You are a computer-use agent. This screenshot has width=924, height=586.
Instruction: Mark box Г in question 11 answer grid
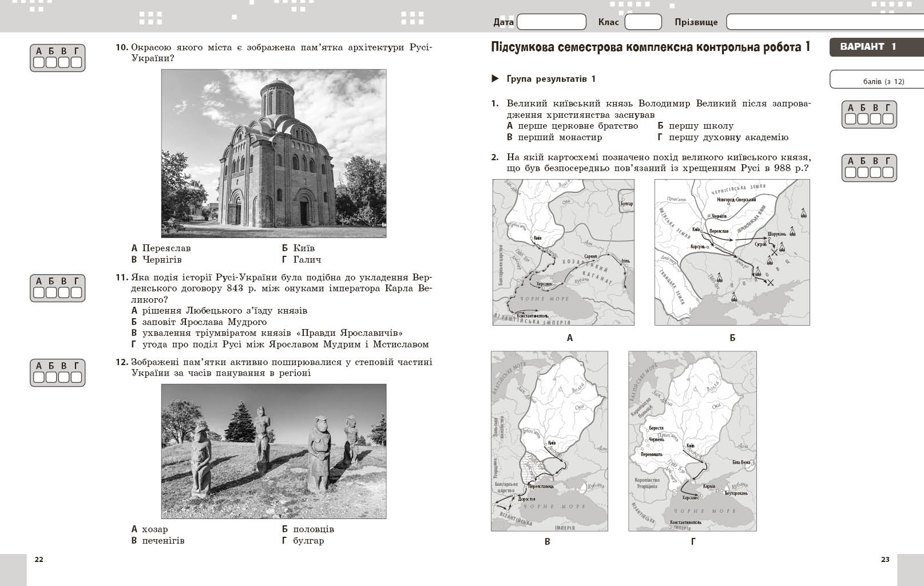[x=77, y=292]
